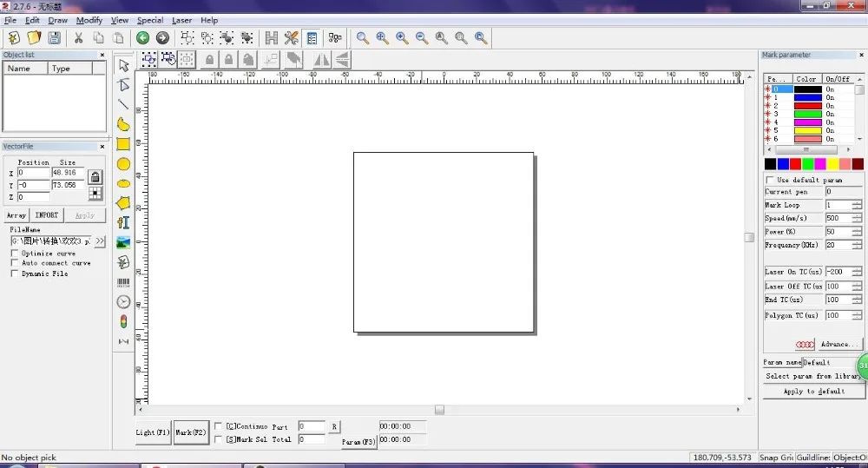Click Apply to default

coord(814,391)
